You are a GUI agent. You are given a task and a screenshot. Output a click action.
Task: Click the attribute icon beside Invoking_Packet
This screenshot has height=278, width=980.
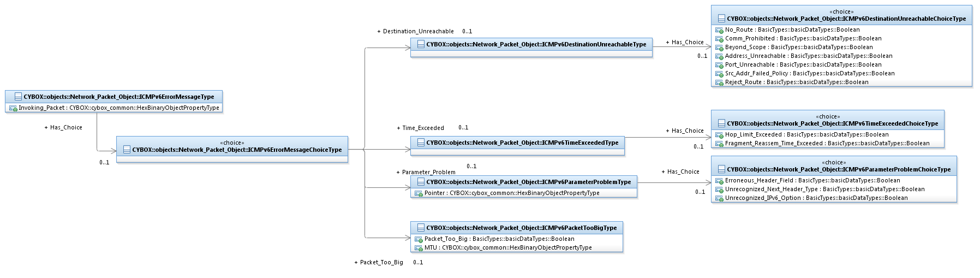[x=13, y=108]
